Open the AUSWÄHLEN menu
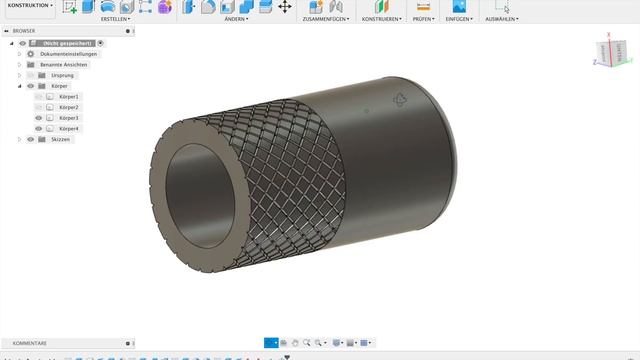The width and height of the screenshot is (640, 360). click(x=502, y=19)
